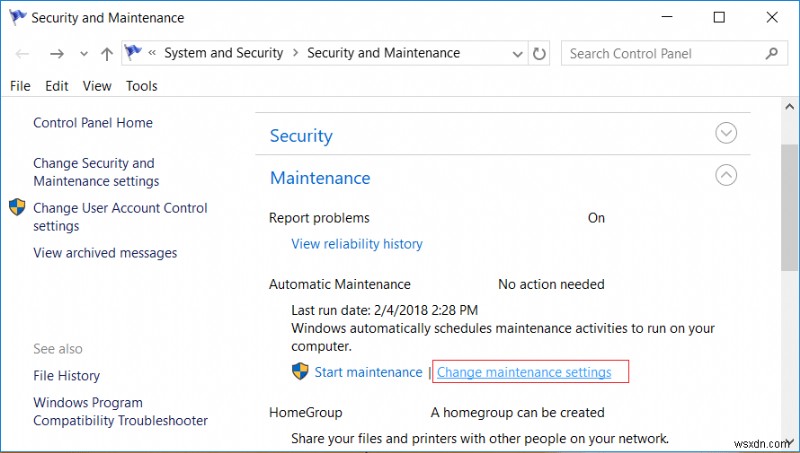Click the Refresh button in address bar

point(540,54)
